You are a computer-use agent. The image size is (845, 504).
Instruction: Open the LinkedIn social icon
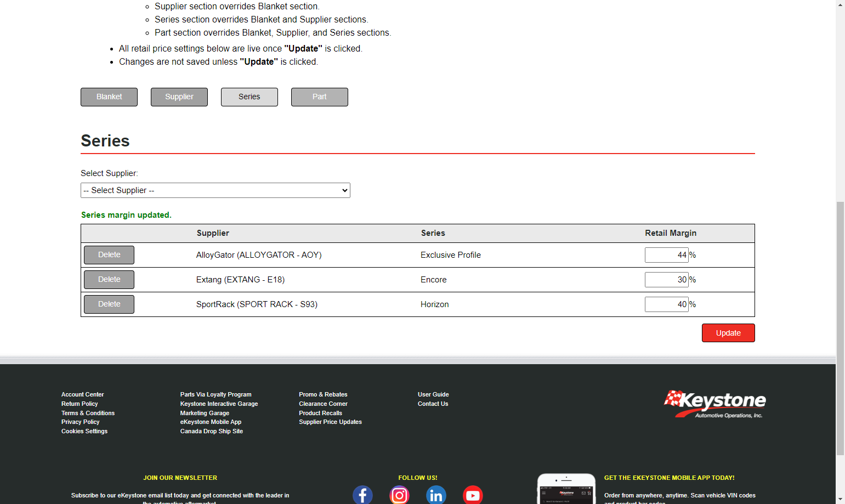[436, 495]
